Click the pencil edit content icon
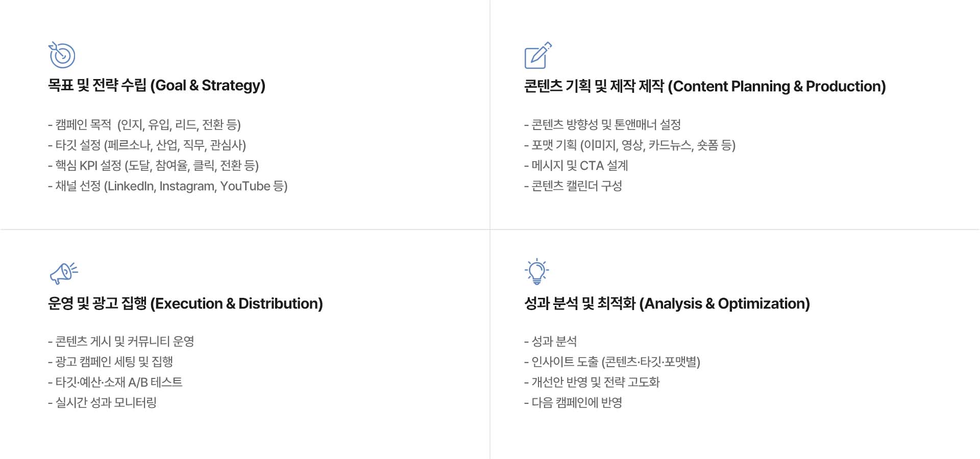Viewport: 980px width, 459px height. coord(538,56)
